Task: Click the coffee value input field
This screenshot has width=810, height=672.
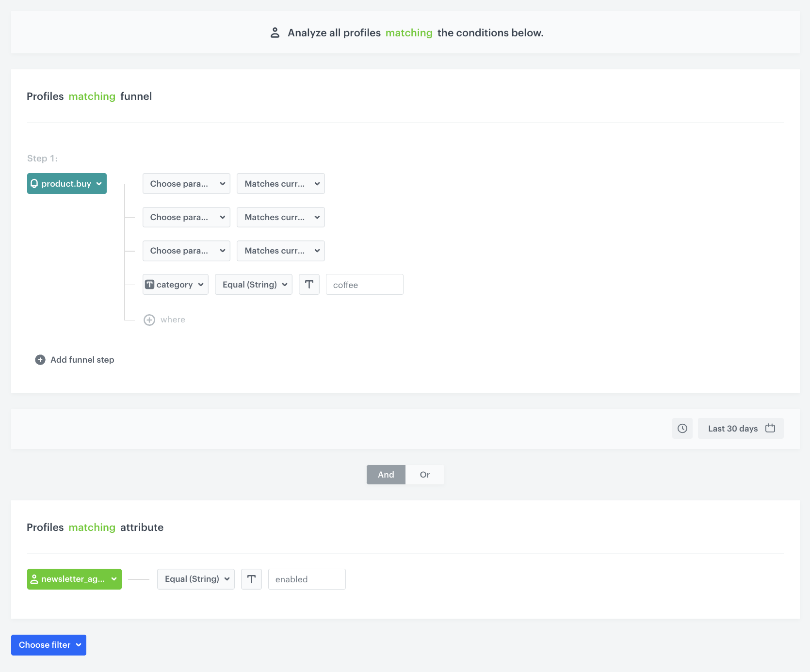Action: [364, 285]
